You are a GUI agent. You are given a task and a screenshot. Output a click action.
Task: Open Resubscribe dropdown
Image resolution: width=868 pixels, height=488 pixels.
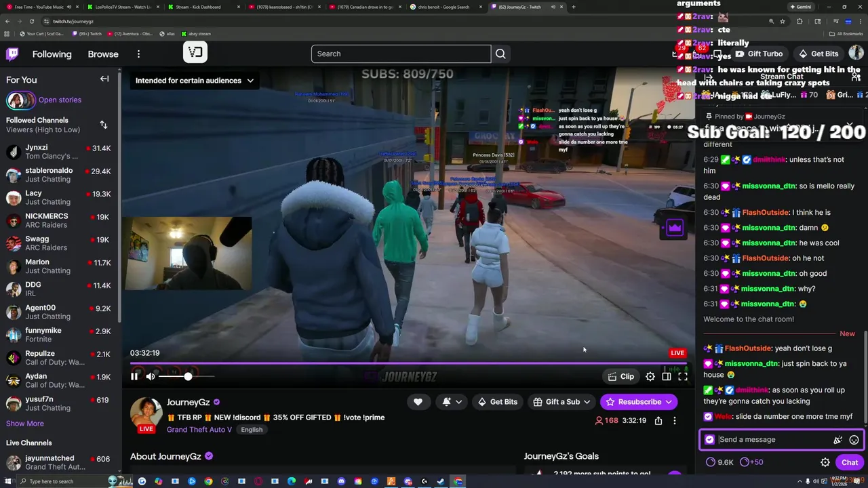pos(639,402)
